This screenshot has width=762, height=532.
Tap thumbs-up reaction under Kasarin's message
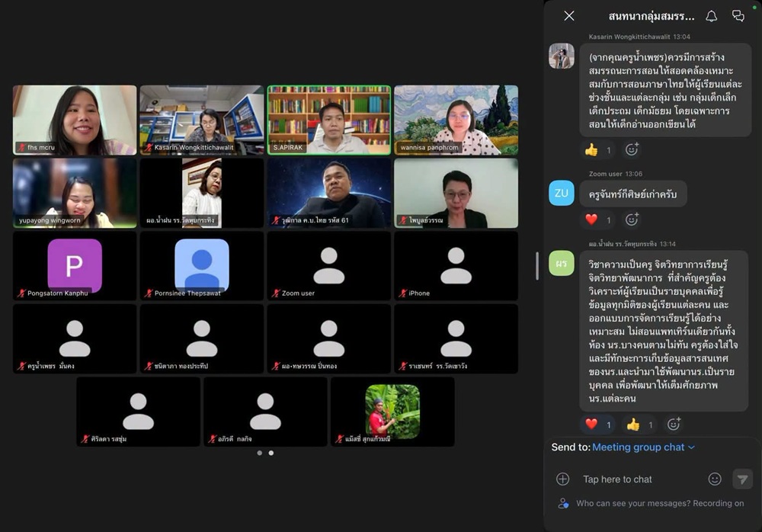(598, 150)
